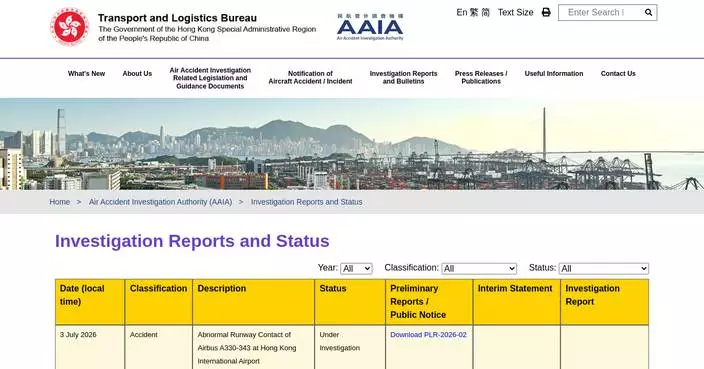Click the Investigation Reports and Status heading
This screenshot has width=704, height=369.
192,241
